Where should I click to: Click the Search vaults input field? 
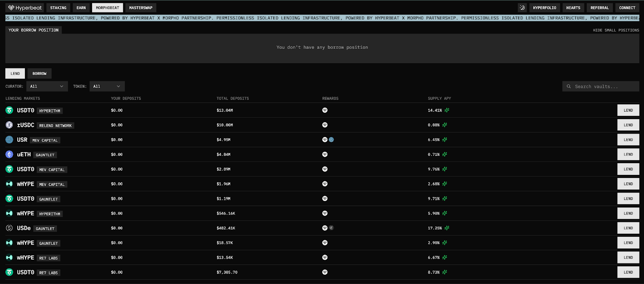[x=604, y=87]
